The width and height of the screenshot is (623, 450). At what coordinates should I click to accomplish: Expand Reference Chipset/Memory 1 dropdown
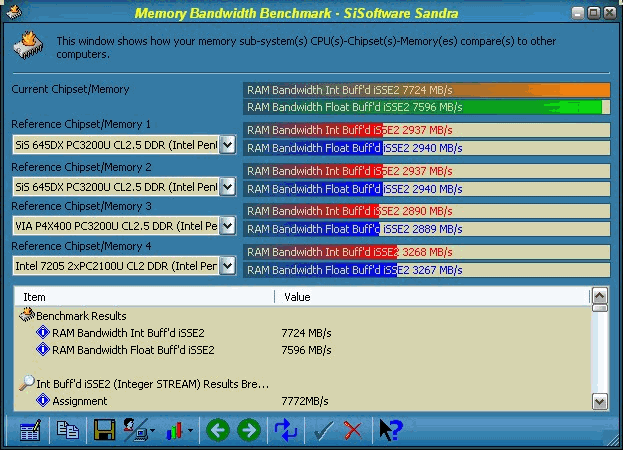pyautogui.click(x=228, y=145)
